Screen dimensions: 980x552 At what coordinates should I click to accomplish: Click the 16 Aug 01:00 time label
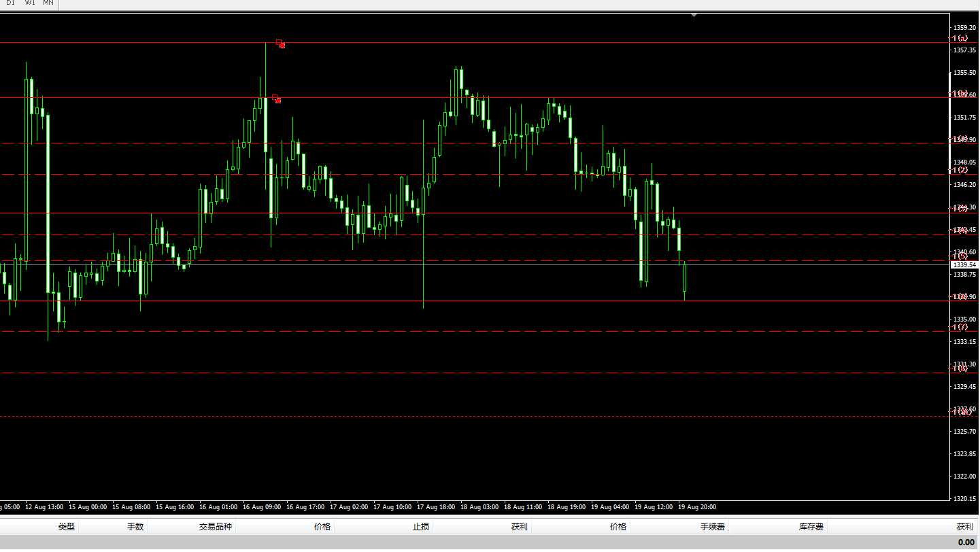(x=218, y=507)
